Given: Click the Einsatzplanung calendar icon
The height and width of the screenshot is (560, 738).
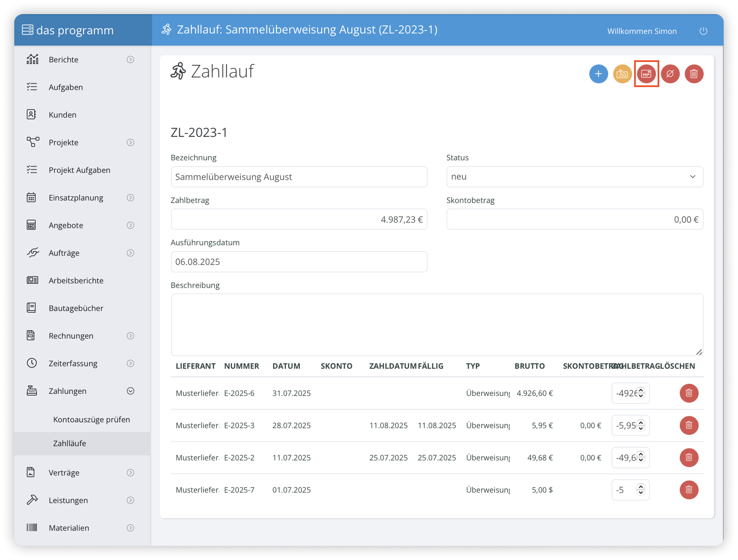Looking at the screenshot, I should tap(31, 197).
